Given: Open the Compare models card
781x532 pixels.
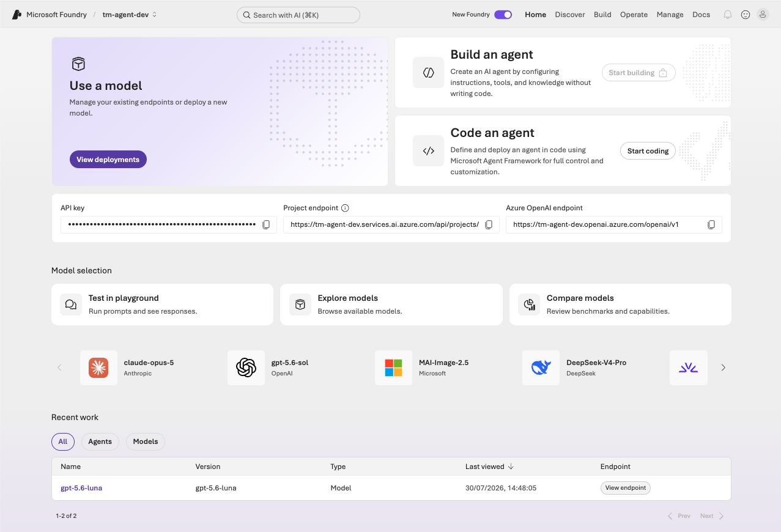Looking at the screenshot, I should (x=620, y=305).
